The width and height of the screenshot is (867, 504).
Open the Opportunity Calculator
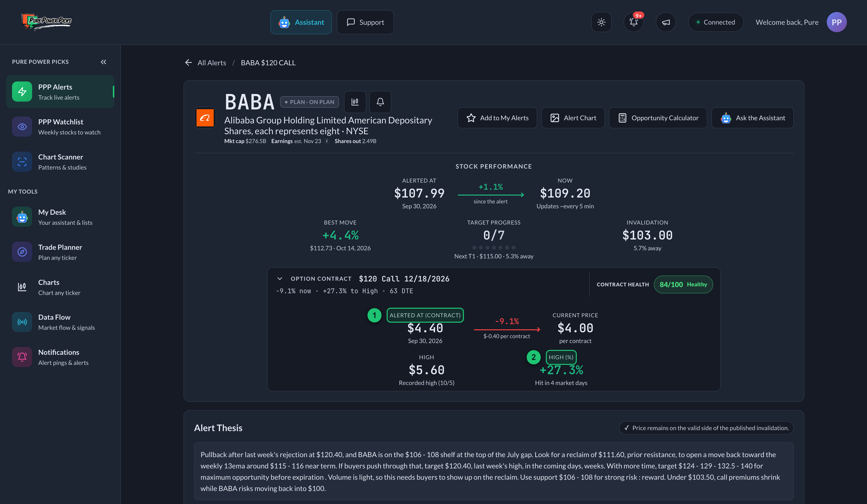(x=658, y=118)
